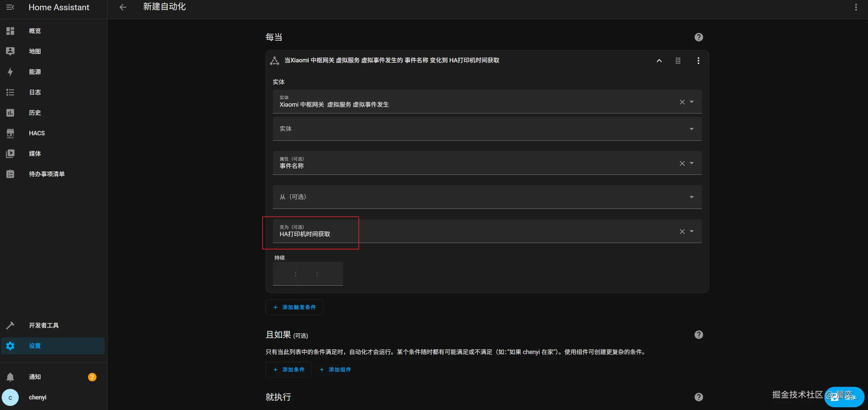Click help icon beside 每当 section
This screenshot has height=410, width=868.
(x=698, y=37)
